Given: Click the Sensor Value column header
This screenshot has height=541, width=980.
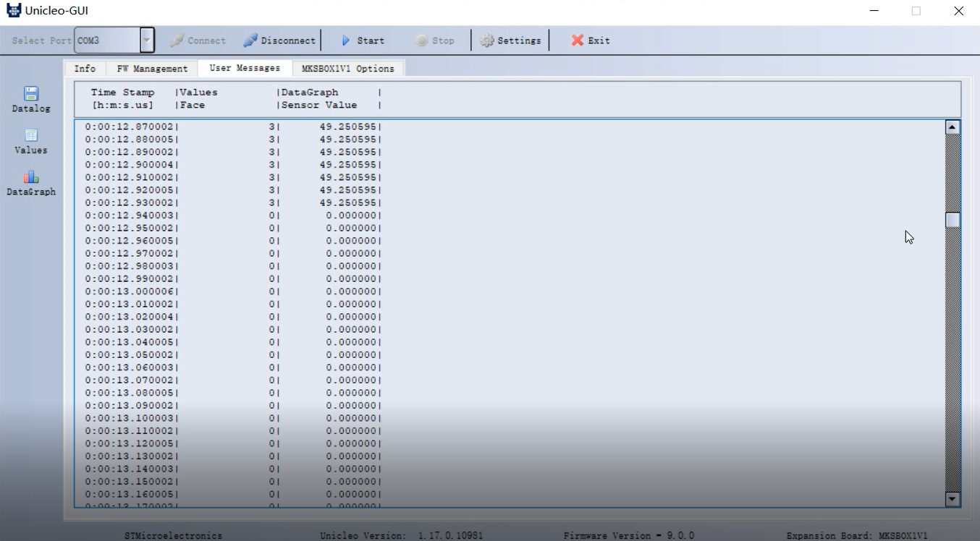Looking at the screenshot, I should pos(319,106).
